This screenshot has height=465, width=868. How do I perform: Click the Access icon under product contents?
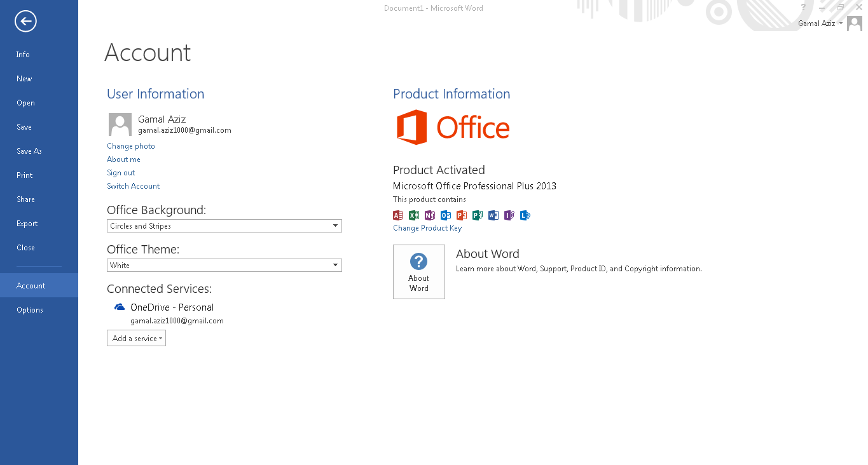point(398,215)
